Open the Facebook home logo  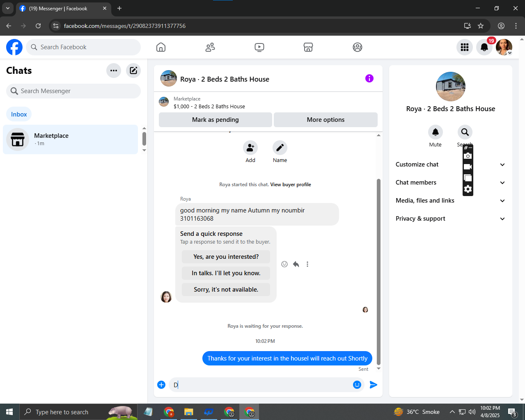14,47
